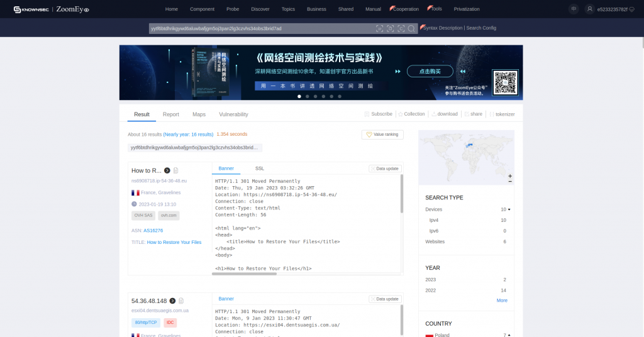Open Syntax Description link
The image size is (644, 337).
[x=443, y=28]
